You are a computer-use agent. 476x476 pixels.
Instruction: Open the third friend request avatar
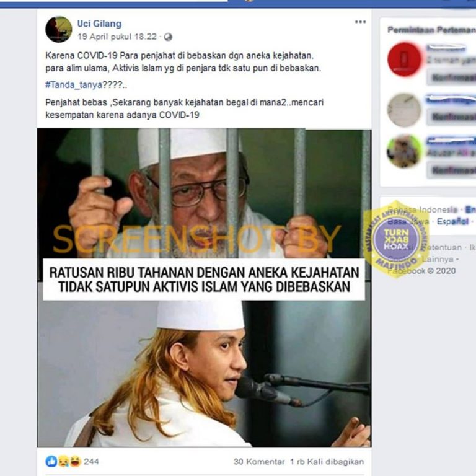[404, 151]
